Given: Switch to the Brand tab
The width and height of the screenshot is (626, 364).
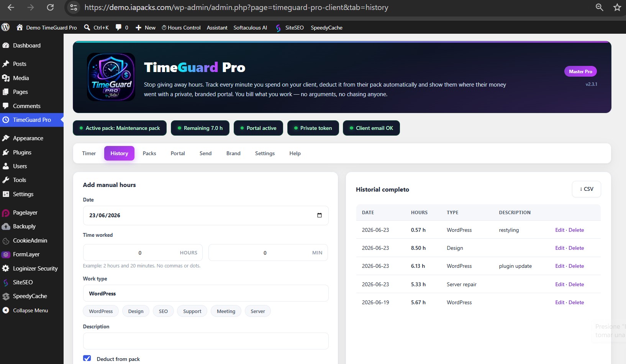Looking at the screenshot, I should (x=233, y=153).
